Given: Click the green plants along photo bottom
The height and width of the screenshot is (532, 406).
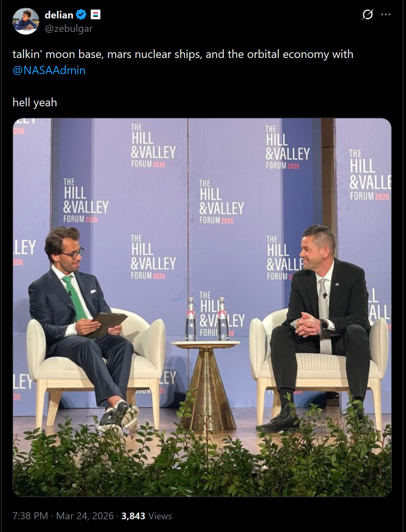Looking at the screenshot, I should [202, 459].
